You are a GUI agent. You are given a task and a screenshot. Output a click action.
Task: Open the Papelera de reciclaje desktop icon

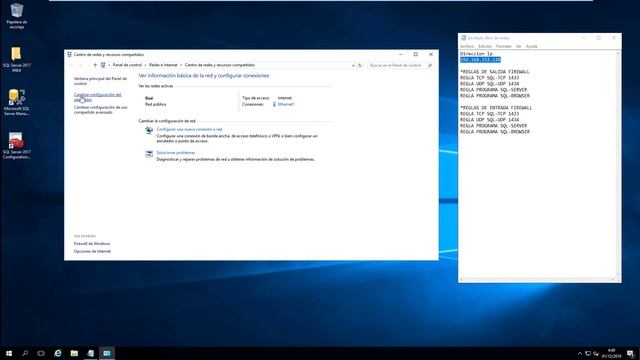tap(17, 16)
